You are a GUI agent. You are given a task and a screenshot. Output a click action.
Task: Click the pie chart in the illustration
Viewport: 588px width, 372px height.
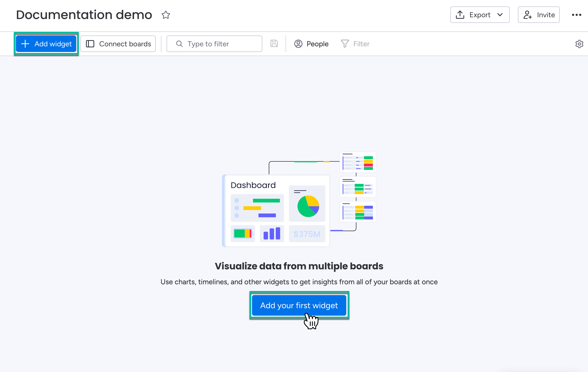click(x=308, y=206)
